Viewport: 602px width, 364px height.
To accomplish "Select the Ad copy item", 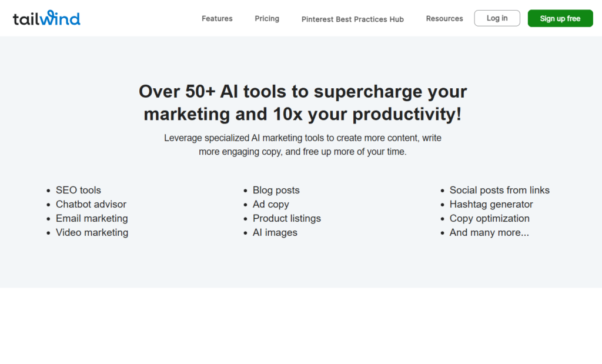I will point(270,204).
